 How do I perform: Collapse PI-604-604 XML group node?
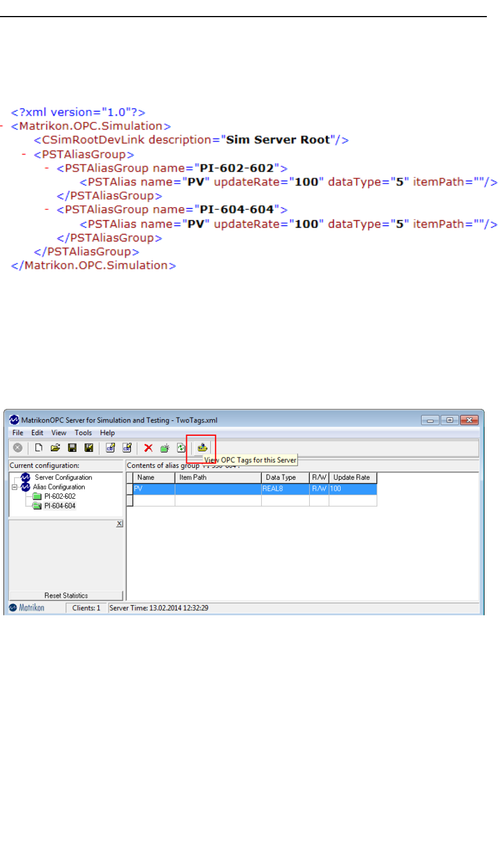tap(47, 210)
